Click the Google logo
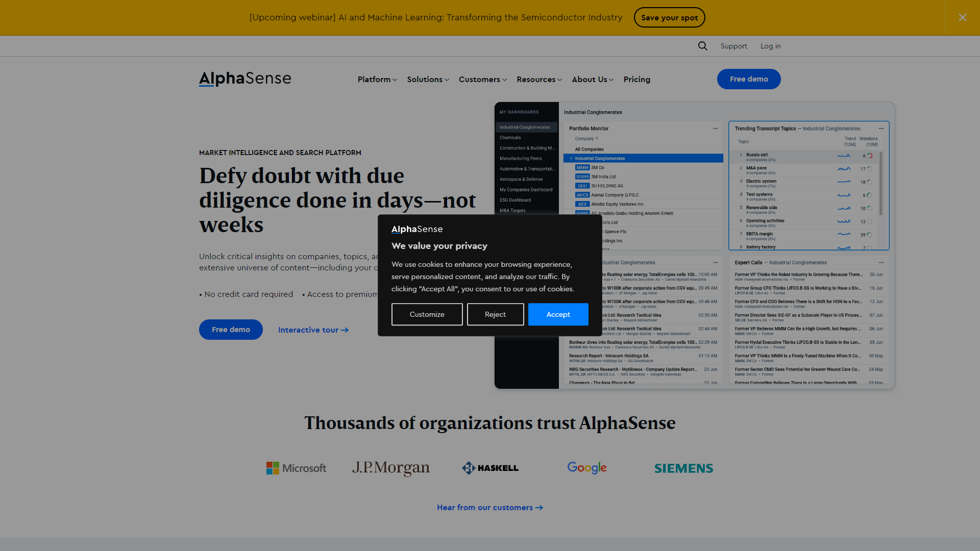 (586, 468)
